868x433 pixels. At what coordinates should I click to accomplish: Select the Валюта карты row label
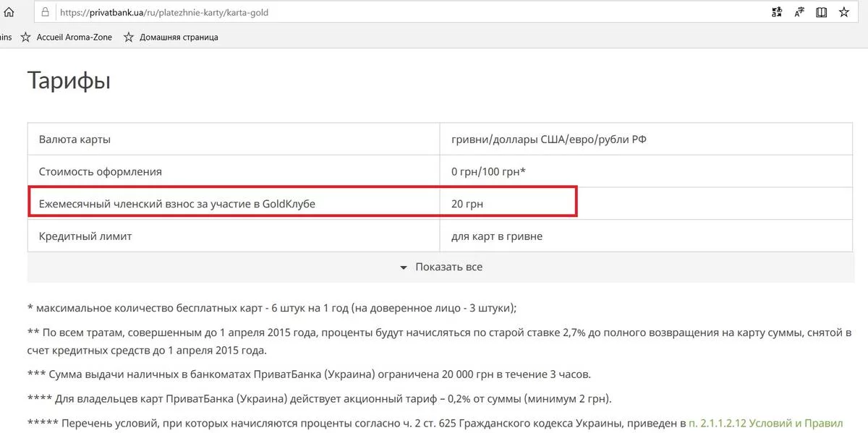[x=75, y=140]
